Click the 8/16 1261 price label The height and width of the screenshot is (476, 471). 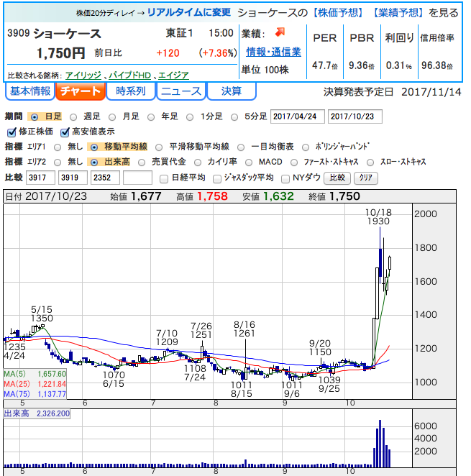tap(244, 329)
